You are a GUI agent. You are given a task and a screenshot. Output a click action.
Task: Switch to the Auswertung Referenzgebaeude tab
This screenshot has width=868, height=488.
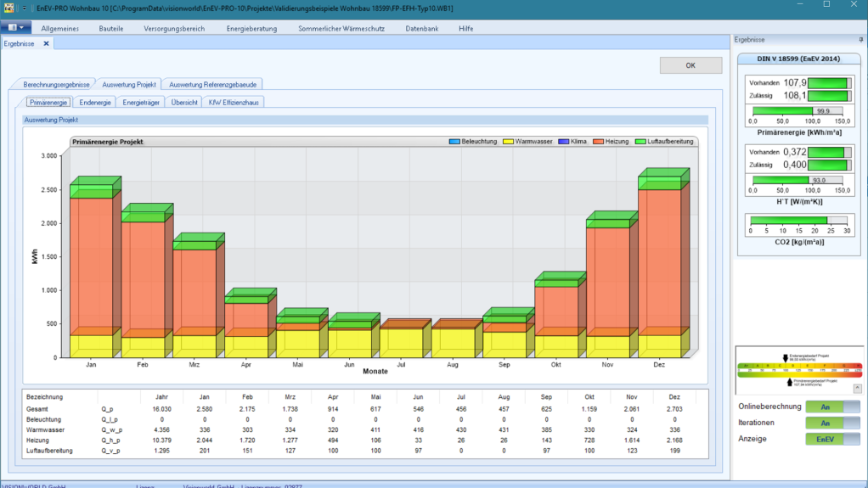point(212,85)
